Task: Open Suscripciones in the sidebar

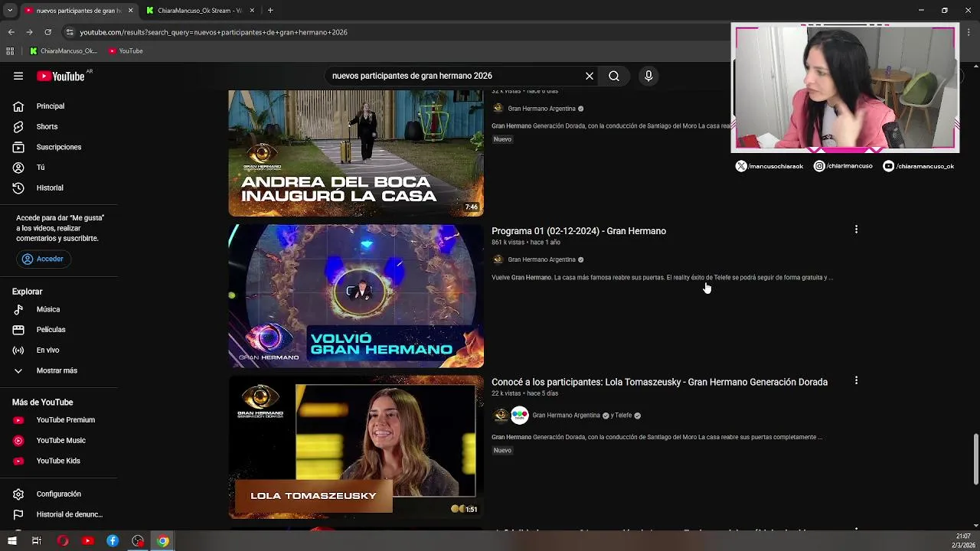Action: coord(59,147)
